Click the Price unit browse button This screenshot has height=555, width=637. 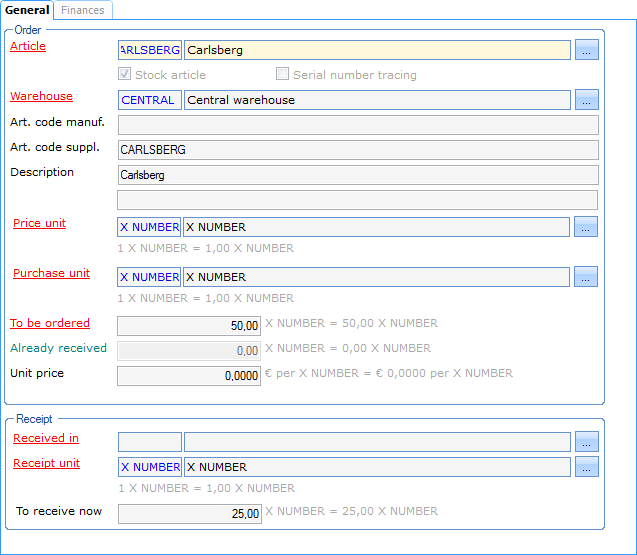pos(586,227)
